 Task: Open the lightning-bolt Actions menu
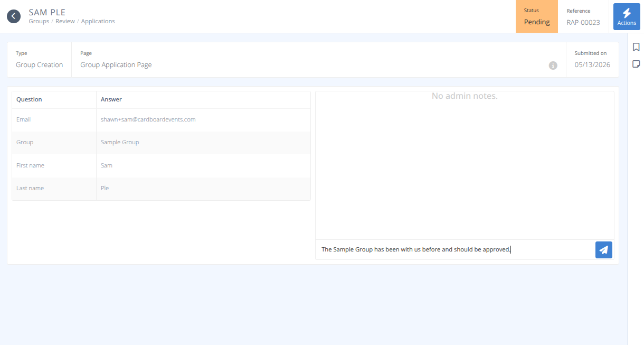pyautogui.click(x=627, y=16)
